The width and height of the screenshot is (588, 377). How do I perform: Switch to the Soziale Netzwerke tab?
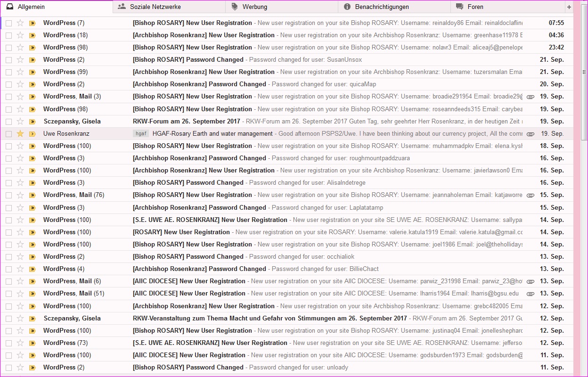[155, 7]
